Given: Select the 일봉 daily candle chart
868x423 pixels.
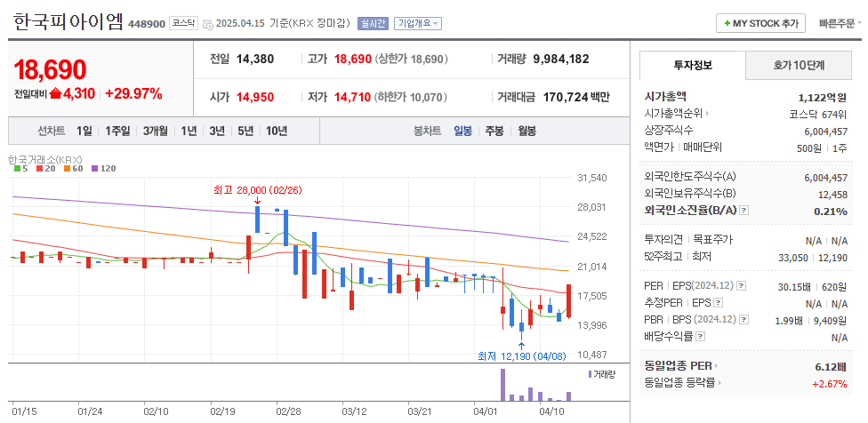Looking at the screenshot, I should (x=462, y=131).
